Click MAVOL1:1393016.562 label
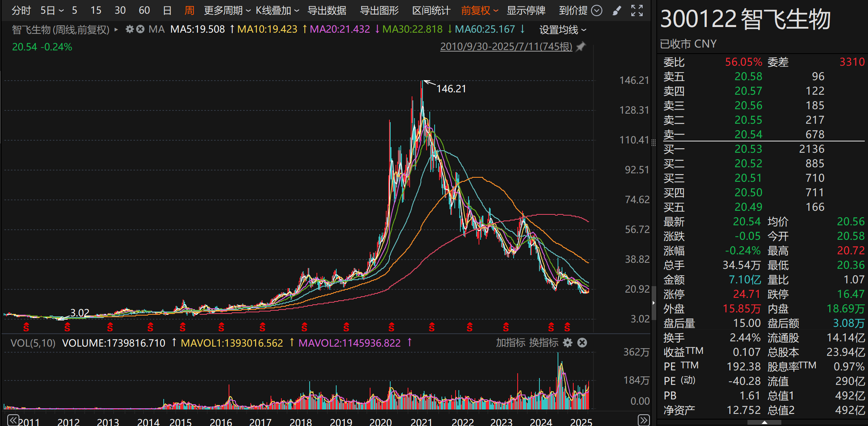 (x=232, y=343)
